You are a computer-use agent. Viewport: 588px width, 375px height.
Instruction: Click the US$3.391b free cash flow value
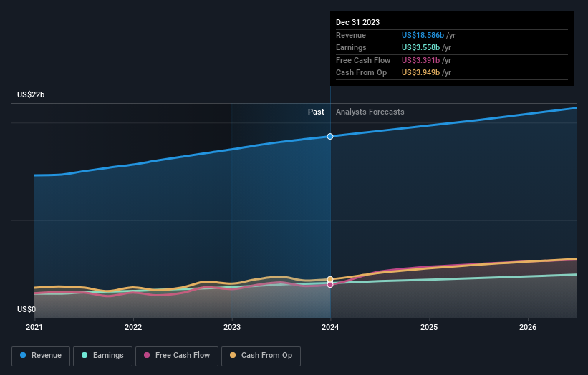[420, 60]
